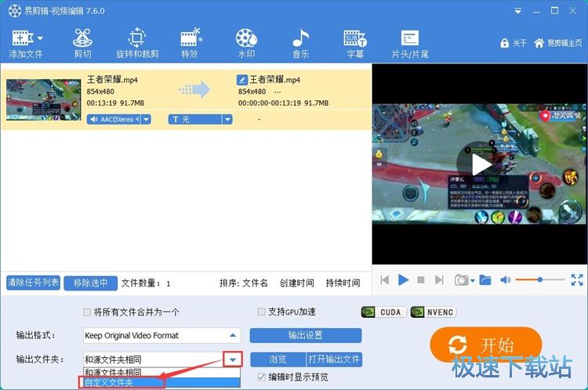Click the 浏览 browse button

coord(278,359)
